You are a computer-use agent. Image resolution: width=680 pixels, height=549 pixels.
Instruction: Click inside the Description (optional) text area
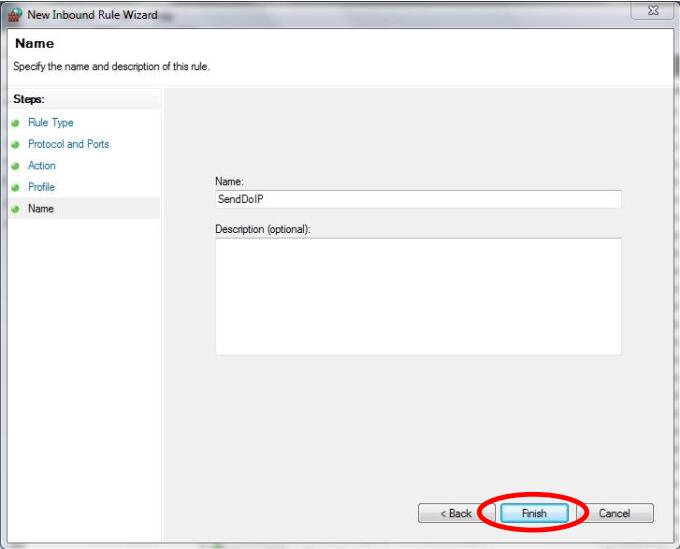click(418, 296)
